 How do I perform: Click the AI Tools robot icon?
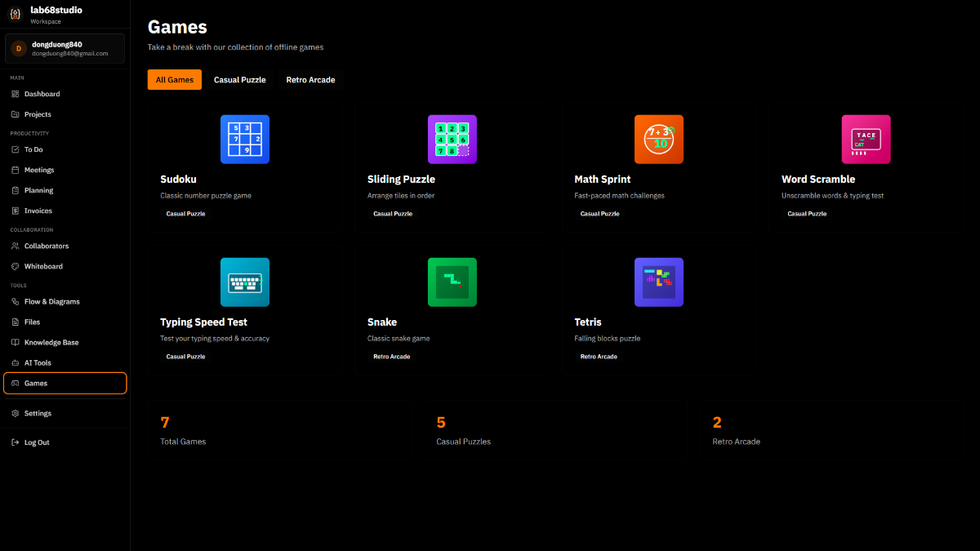[16, 362]
